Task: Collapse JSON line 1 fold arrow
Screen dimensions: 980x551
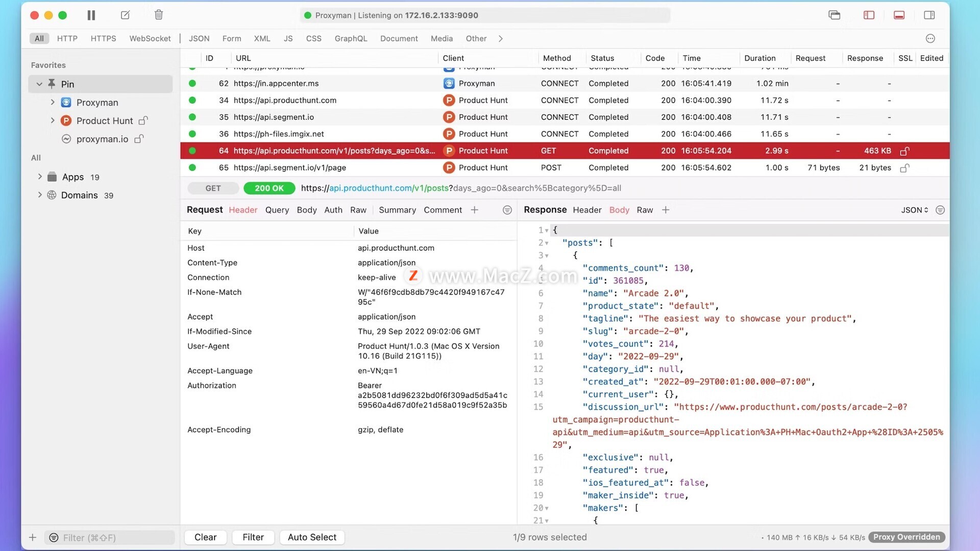Action: pyautogui.click(x=547, y=231)
